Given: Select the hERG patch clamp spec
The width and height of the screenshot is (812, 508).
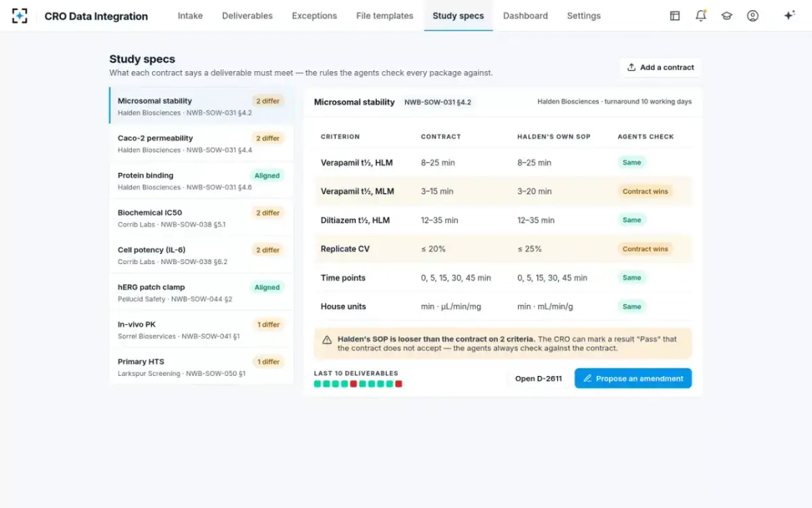Looking at the screenshot, I should coord(202,292).
